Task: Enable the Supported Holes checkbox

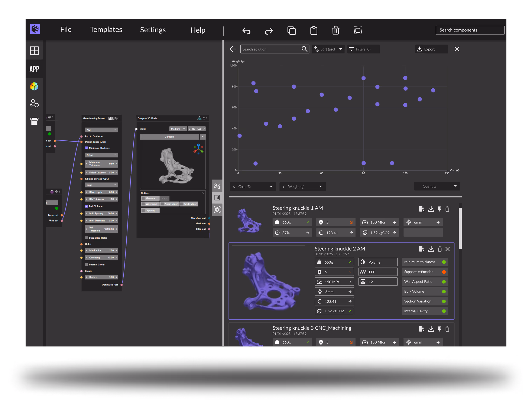Action: 87,238
